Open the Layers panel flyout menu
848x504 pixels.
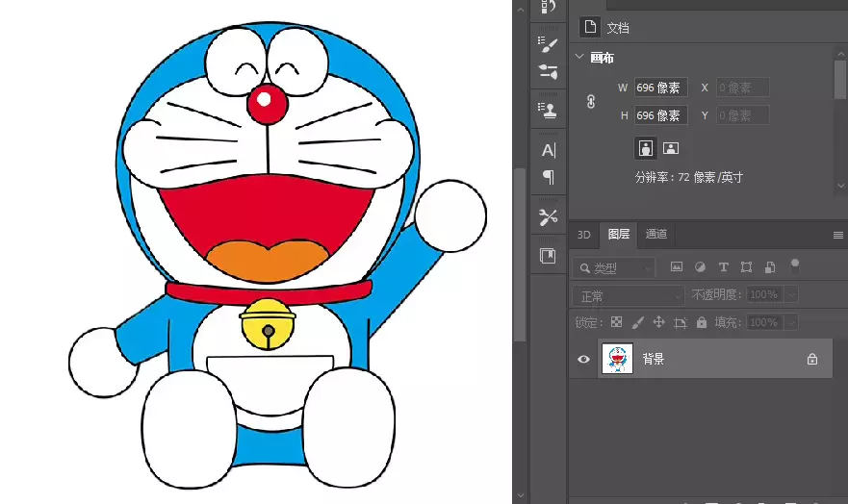point(837,235)
